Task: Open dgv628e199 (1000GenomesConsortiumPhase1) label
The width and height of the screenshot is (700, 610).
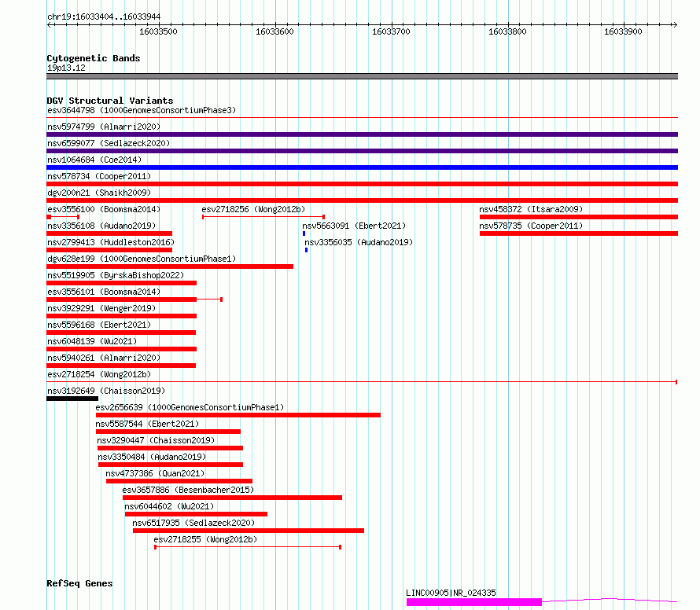Action: [x=142, y=259]
